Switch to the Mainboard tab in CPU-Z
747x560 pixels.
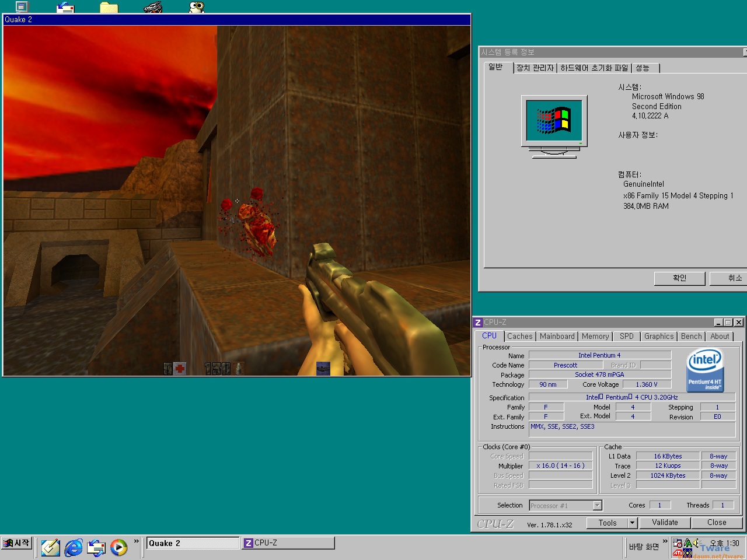[557, 337]
